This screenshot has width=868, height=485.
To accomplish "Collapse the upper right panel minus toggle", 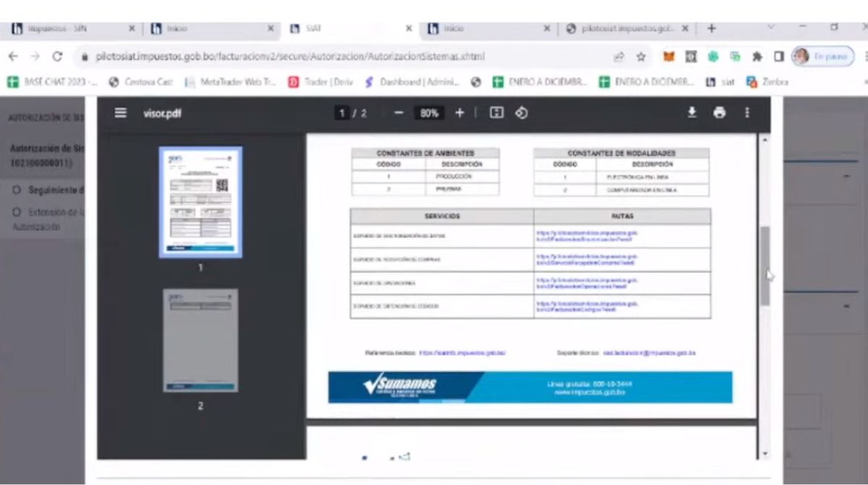I will coord(846,176).
